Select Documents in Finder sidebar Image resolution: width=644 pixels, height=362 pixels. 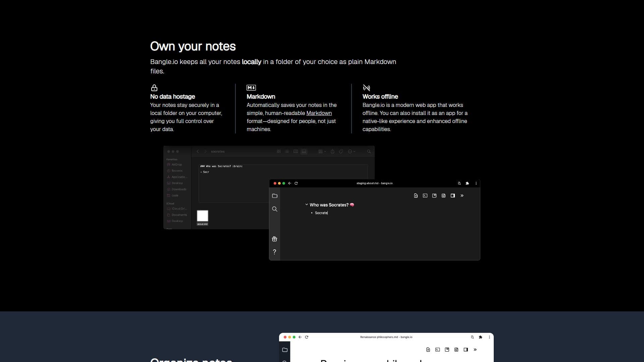pyautogui.click(x=177, y=215)
